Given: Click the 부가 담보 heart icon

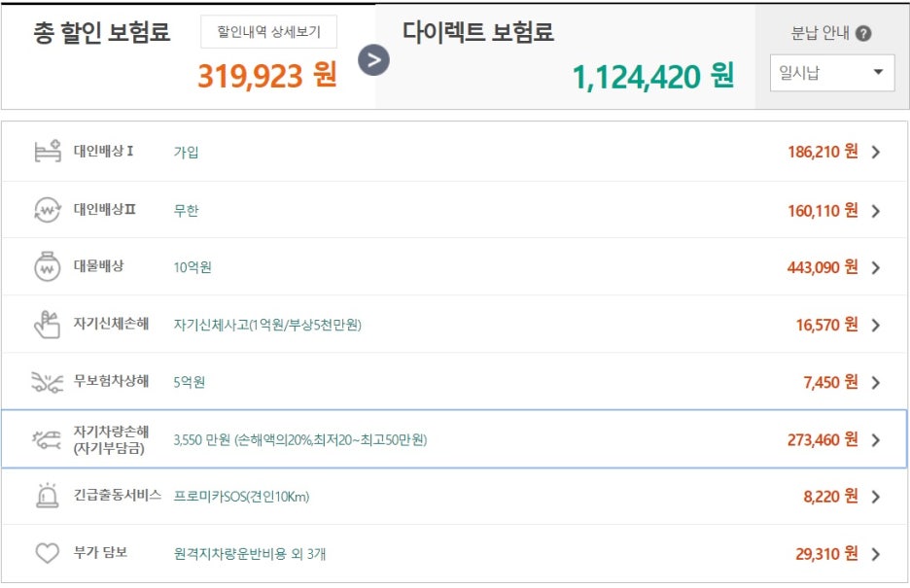Looking at the screenshot, I should point(48,554).
